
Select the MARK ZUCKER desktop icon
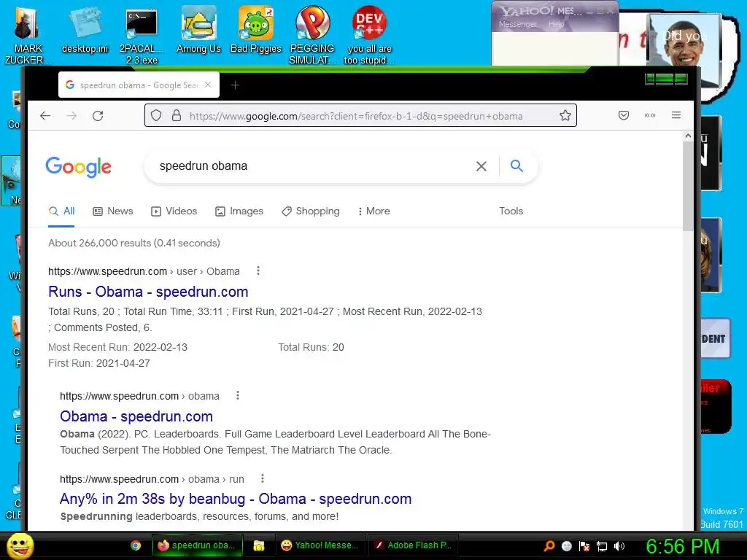(x=28, y=36)
